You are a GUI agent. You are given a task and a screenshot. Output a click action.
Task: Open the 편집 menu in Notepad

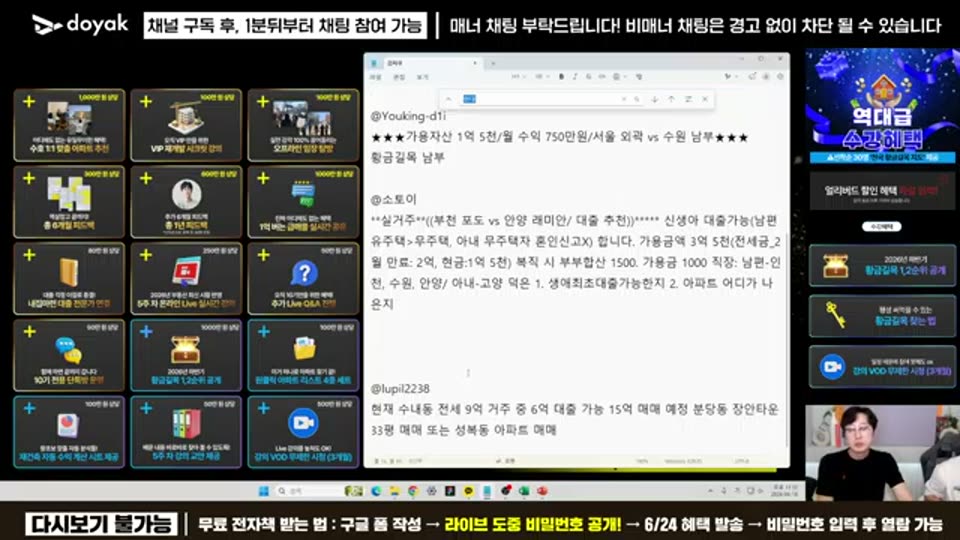[399, 77]
